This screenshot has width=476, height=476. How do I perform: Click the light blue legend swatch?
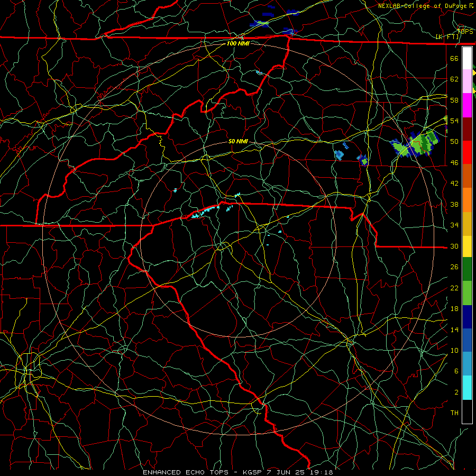tap(467, 364)
